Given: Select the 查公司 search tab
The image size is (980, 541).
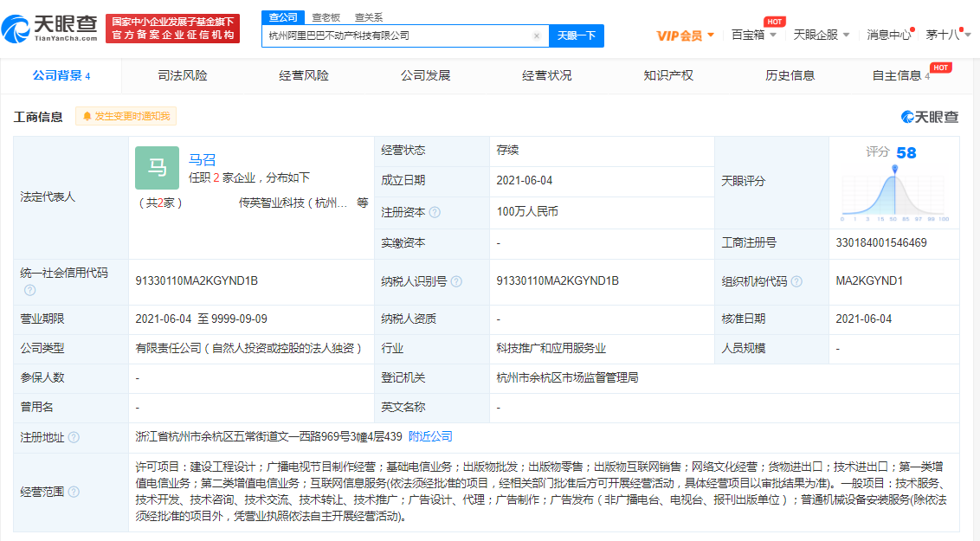Looking at the screenshot, I should coord(283,17).
